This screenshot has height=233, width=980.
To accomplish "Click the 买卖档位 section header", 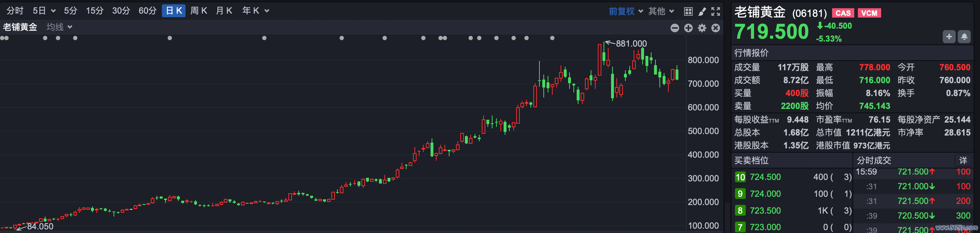I will pyautogui.click(x=751, y=160).
